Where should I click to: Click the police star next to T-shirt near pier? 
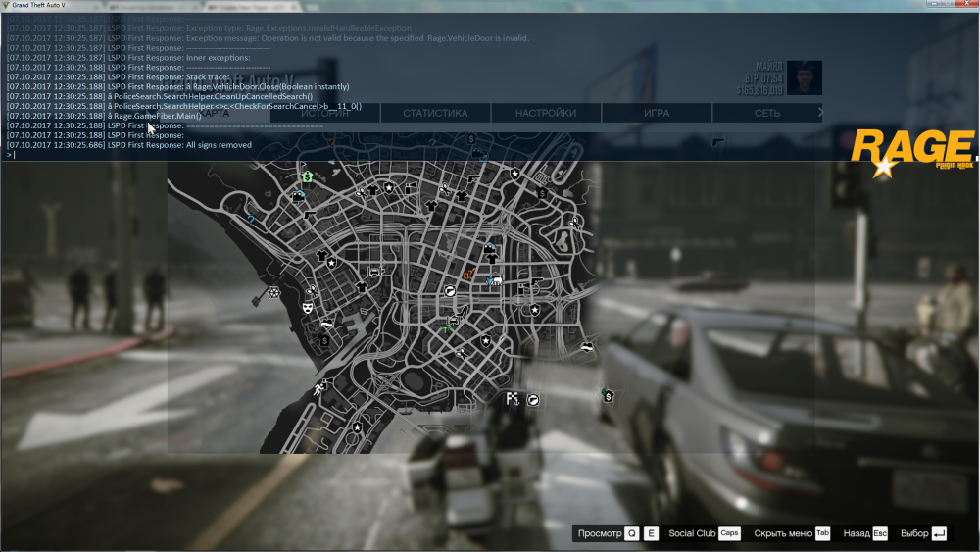coord(332,263)
